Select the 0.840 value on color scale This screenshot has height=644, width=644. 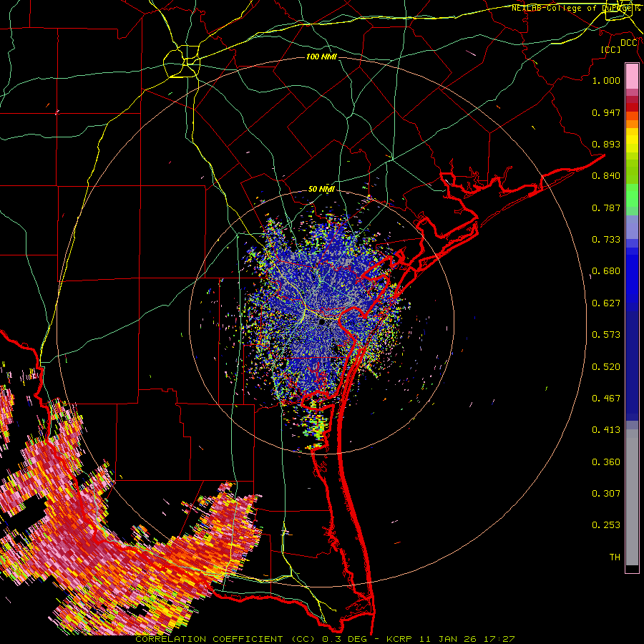coord(606,176)
